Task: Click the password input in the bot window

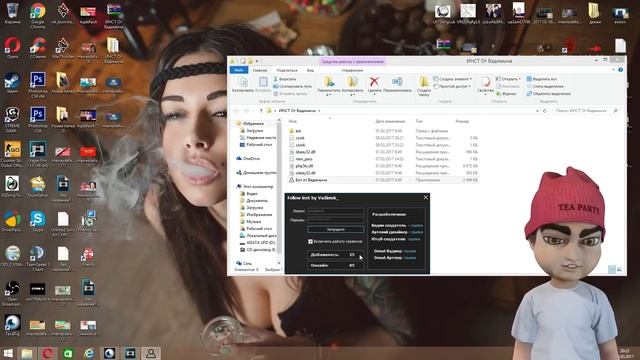Action: coord(335,220)
